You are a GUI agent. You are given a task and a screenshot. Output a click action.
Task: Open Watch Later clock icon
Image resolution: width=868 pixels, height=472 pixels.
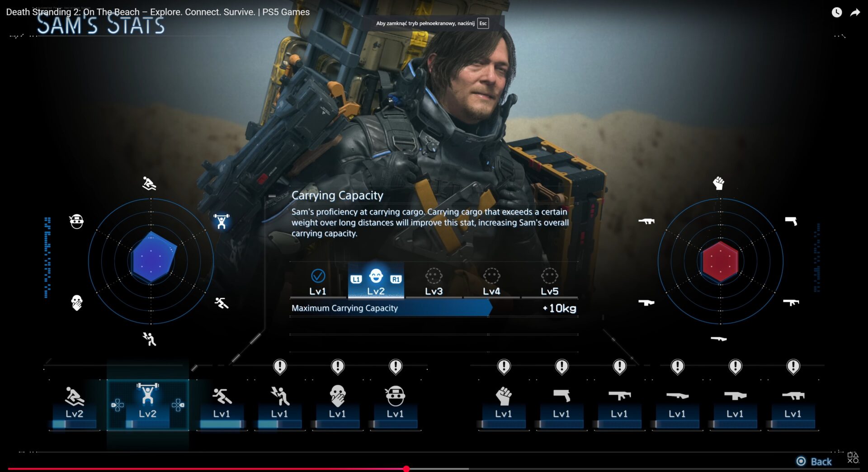click(x=837, y=13)
